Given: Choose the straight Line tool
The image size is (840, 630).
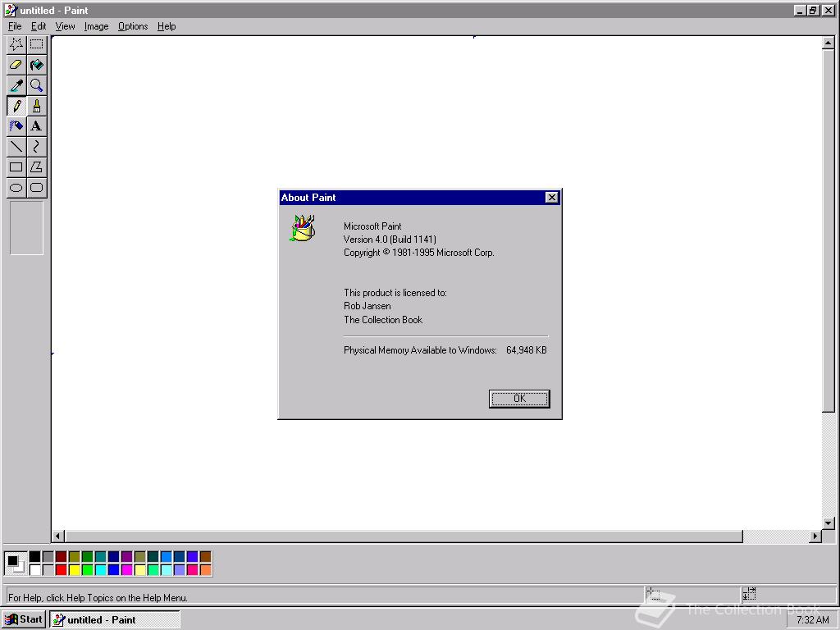Looking at the screenshot, I should (x=16, y=146).
